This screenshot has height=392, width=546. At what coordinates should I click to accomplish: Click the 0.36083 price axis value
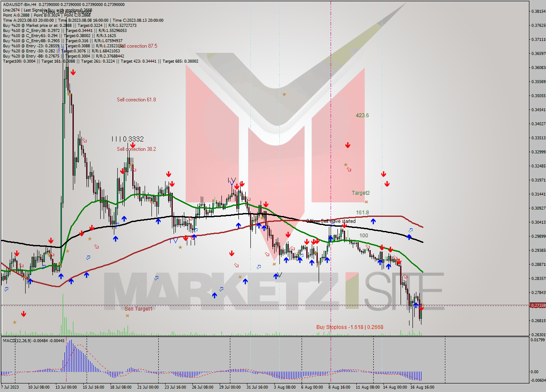pyautogui.click(x=539, y=68)
